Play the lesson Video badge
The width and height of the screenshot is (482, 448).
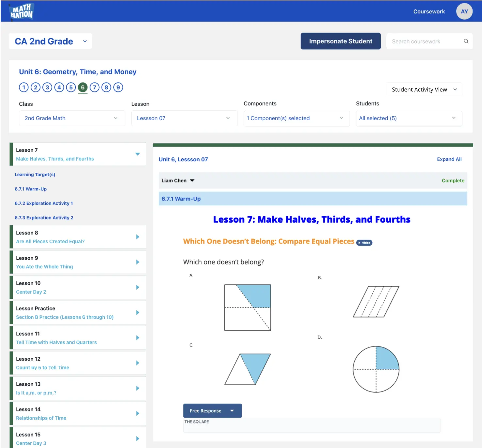pyautogui.click(x=364, y=243)
